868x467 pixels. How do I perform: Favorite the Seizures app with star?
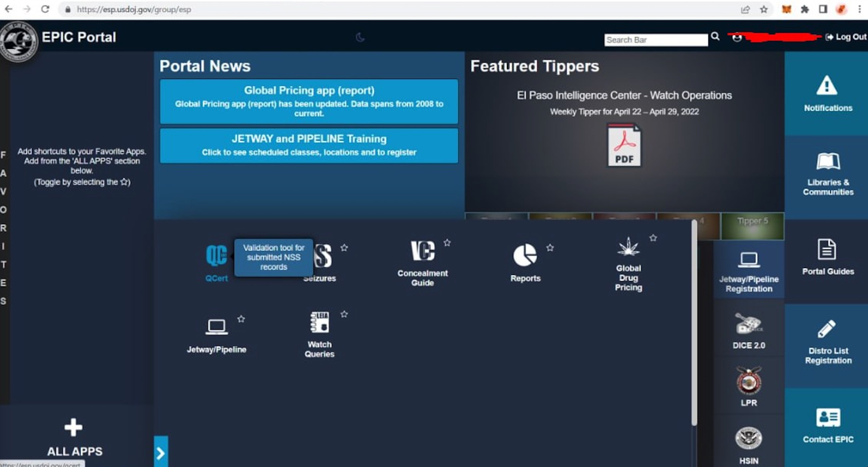click(x=344, y=248)
